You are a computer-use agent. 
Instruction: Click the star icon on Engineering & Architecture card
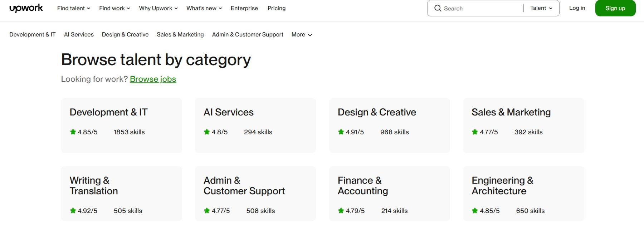click(x=475, y=211)
